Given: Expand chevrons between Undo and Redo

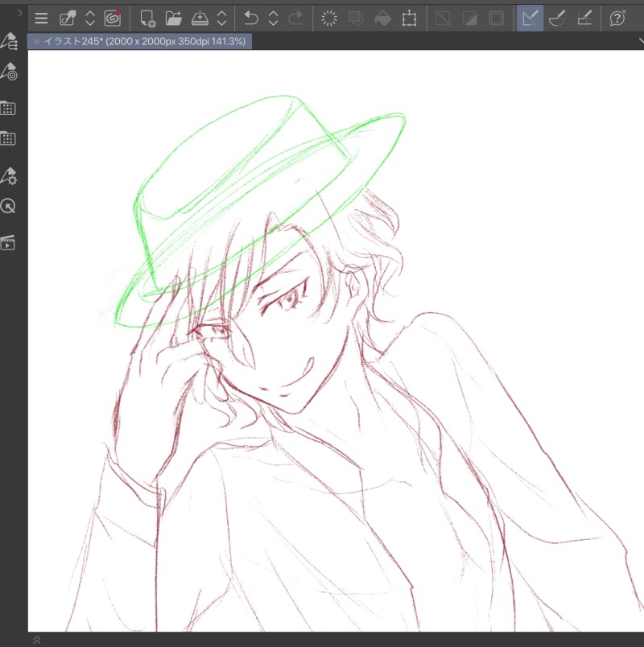Looking at the screenshot, I should coord(273,19).
